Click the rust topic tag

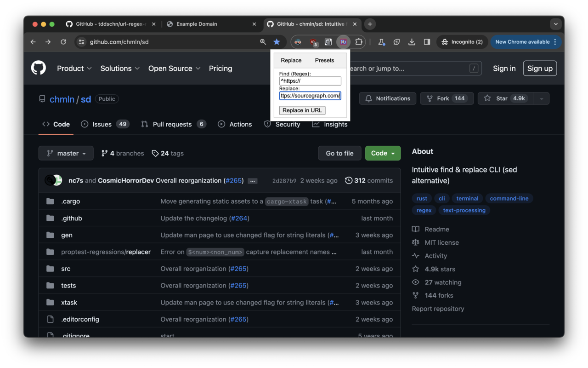coord(422,198)
